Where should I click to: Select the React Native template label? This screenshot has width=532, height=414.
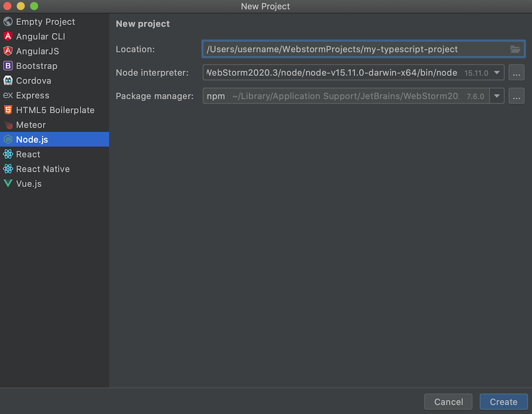43,169
